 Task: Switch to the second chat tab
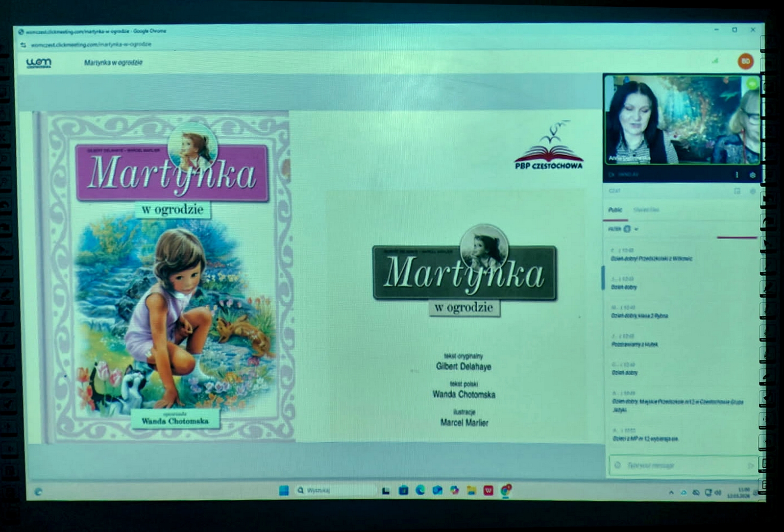pos(646,210)
